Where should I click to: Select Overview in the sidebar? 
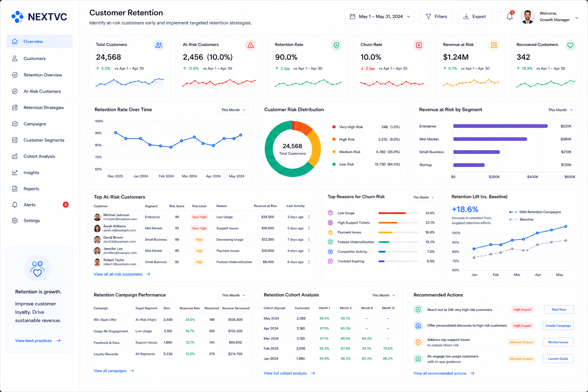pos(39,41)
